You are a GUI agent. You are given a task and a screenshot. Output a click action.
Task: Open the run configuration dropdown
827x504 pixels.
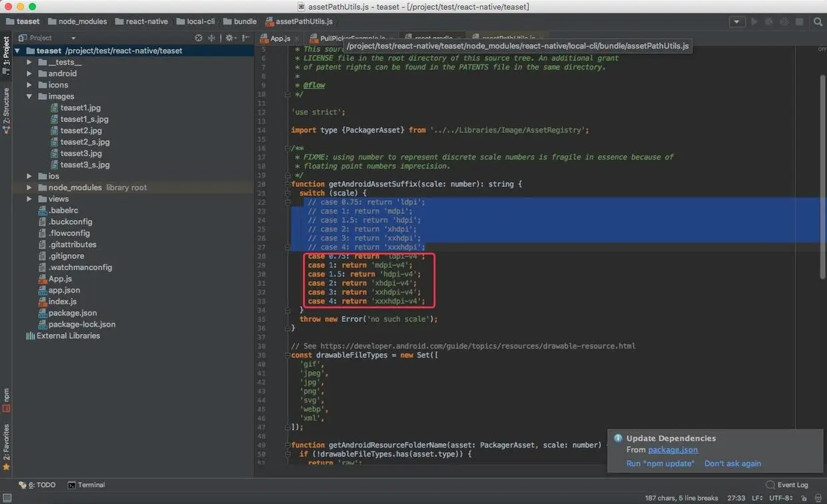click(x=736, y=21)
